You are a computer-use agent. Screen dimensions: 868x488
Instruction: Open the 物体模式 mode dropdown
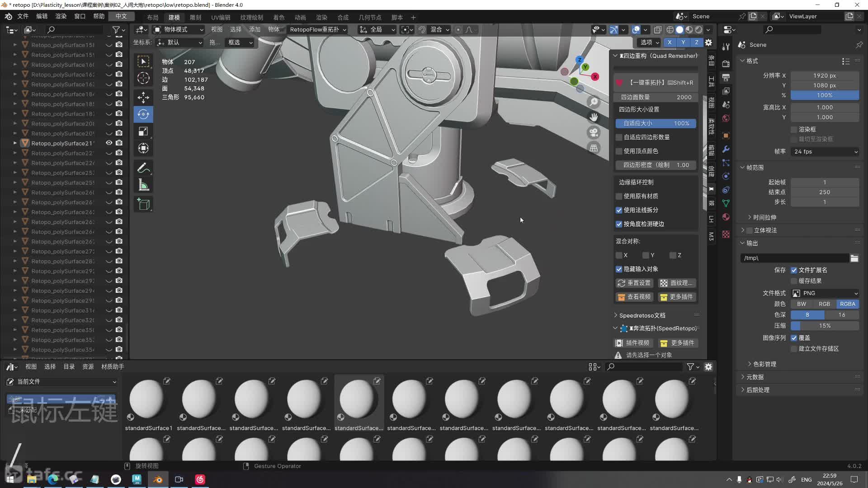[179, 30]
